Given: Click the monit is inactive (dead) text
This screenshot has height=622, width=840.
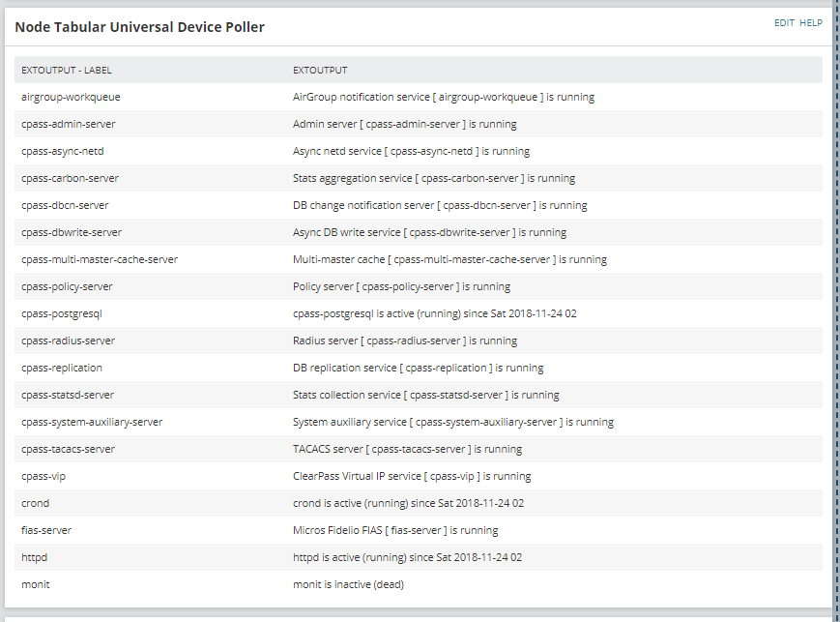Looking at the screenshot, I should coord(348,584).
